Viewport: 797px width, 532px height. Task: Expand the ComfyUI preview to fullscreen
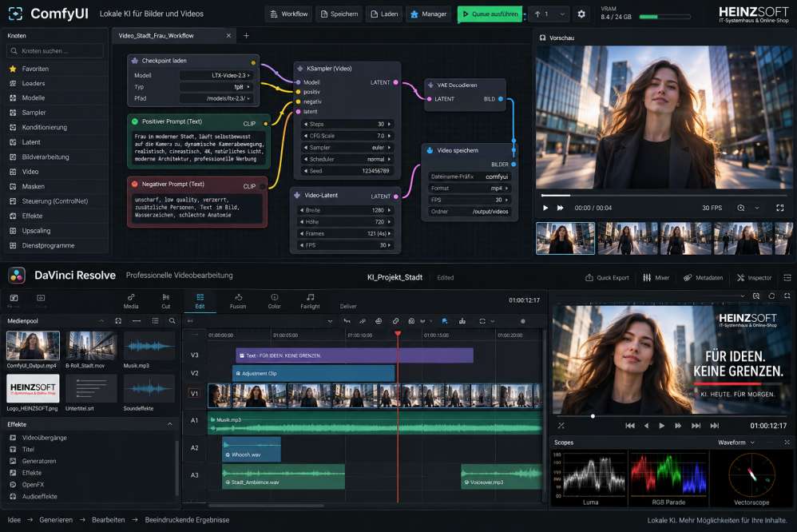pos(779,208)
